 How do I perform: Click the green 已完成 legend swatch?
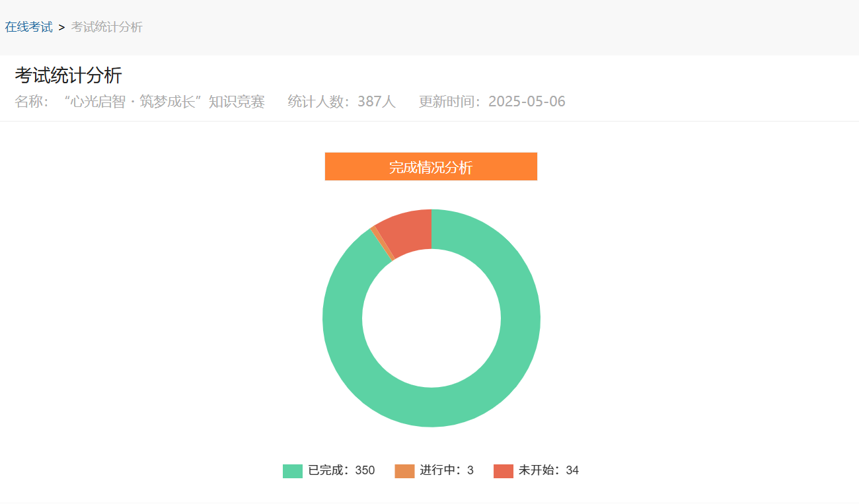point(293,471)
